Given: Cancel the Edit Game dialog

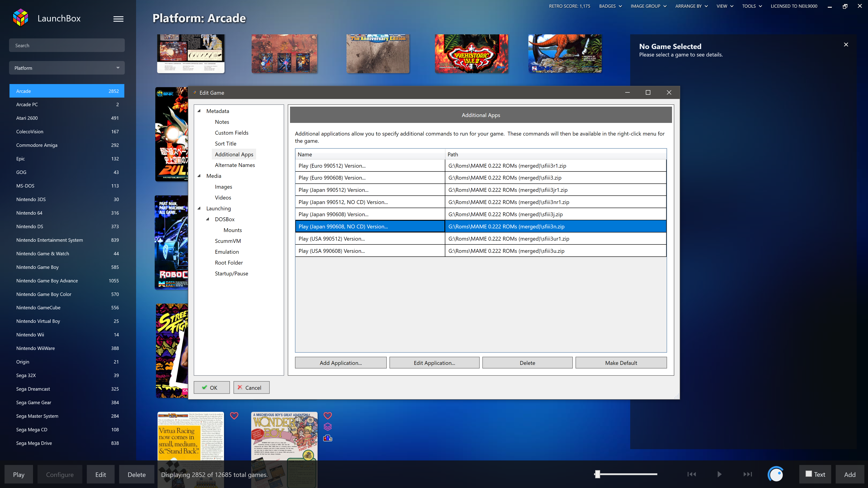Looking at the screenshot, I should click(251, 388).
